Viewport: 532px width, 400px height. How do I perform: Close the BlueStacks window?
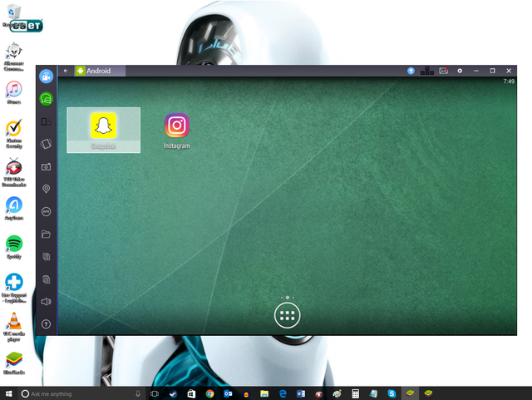pos(509,71)
